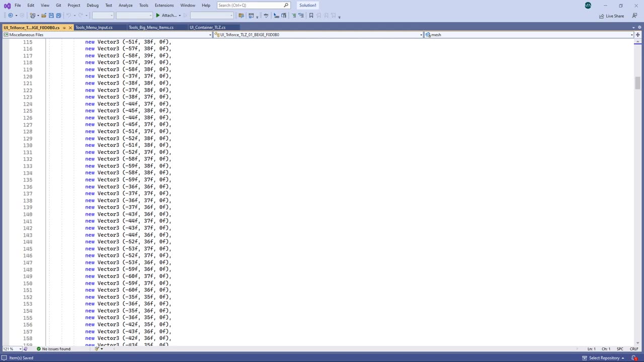Switch to UI_Container_TLZ.cs tab
The height and width of the screenshot is (362, 644).
pyautogui.click(x=207, y=28)
